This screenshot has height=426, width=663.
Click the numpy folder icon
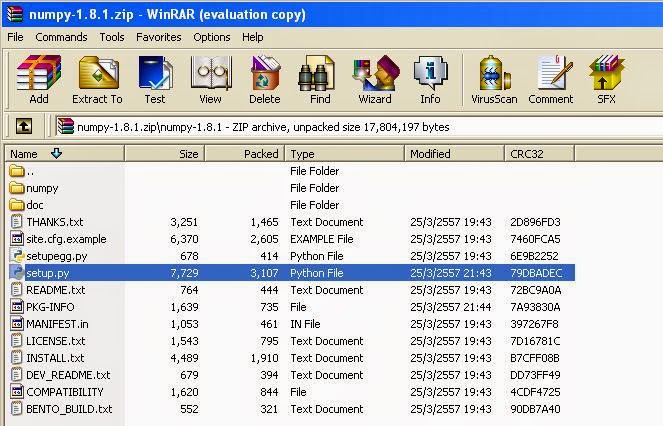pos(16,188)
